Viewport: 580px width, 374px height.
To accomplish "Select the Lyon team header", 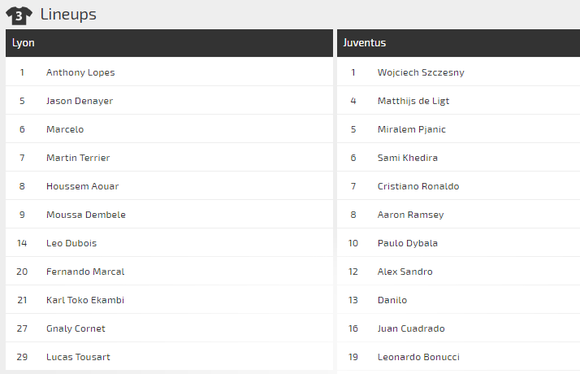I will point(169,43).
